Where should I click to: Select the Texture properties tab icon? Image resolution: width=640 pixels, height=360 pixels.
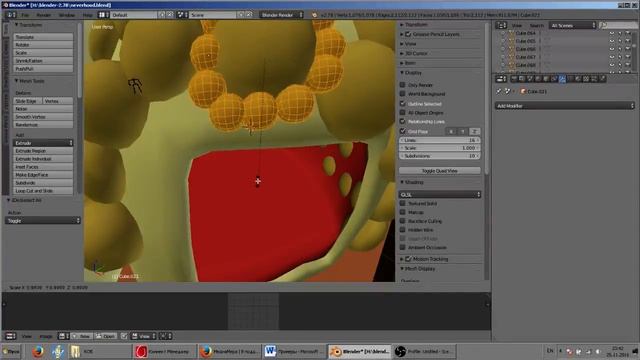tap(587, 79)
